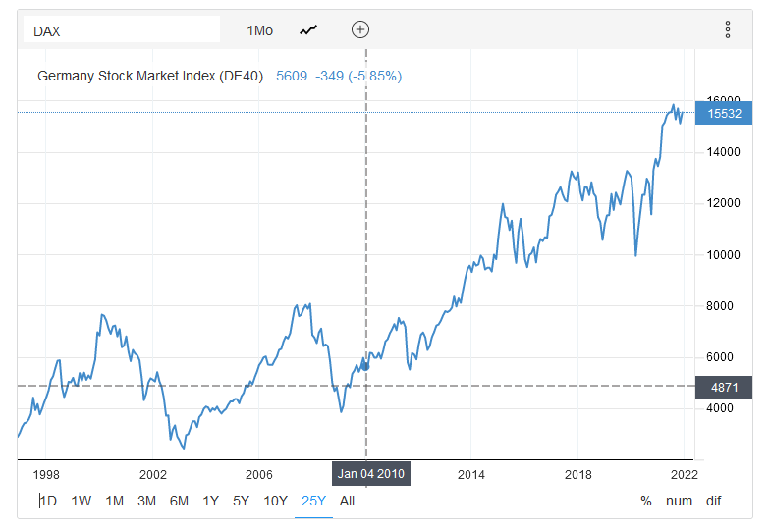The height and width of the screenshot is (532, 769).
Task: Select the 1W time range
Action: coord(82,501)
